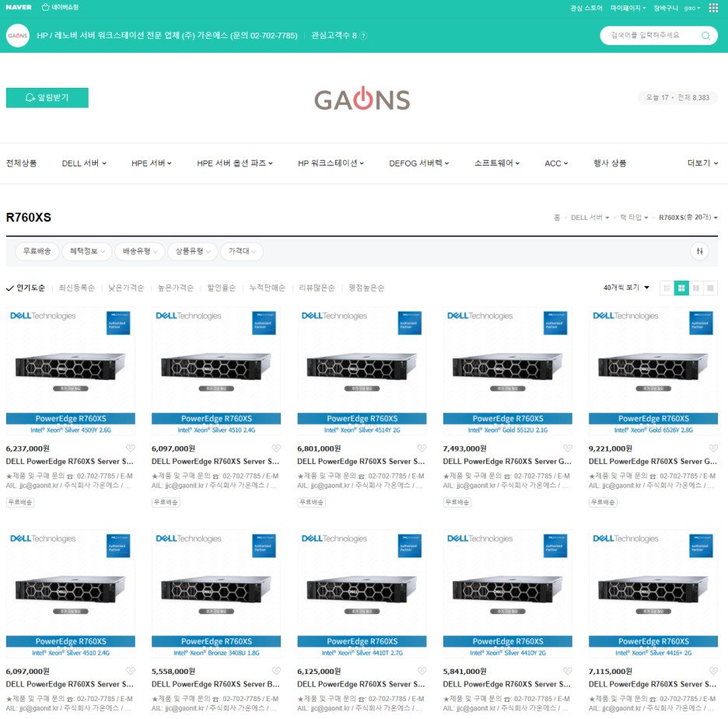Click the search magnifier icon
This screenshot has height=719, width=728.
pyautogui.click(x=705, y=36)
